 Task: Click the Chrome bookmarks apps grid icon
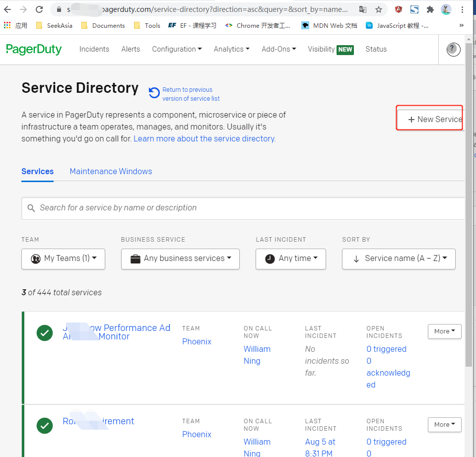(x=7, y=25)
